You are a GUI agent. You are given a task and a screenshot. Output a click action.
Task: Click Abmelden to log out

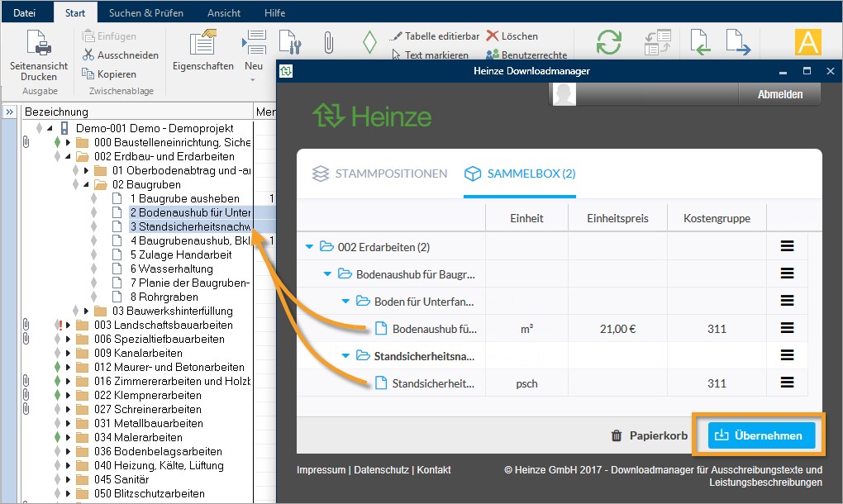(x=779, y=94)
